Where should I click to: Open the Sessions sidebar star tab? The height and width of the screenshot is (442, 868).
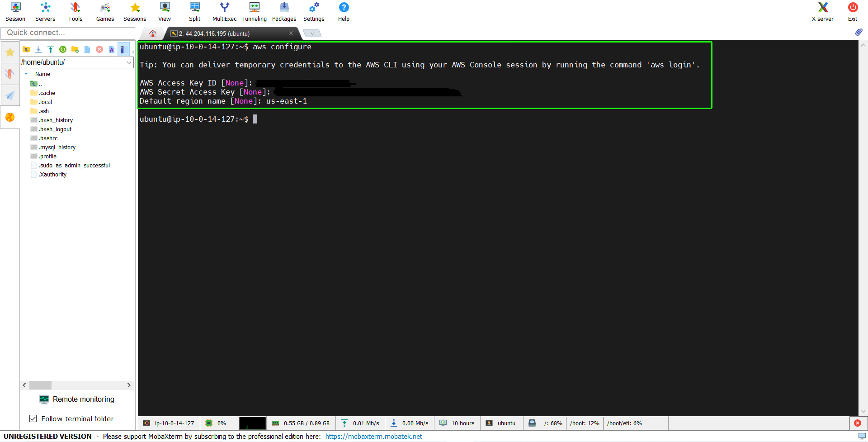pyautogui.click(x=10, y=52)
